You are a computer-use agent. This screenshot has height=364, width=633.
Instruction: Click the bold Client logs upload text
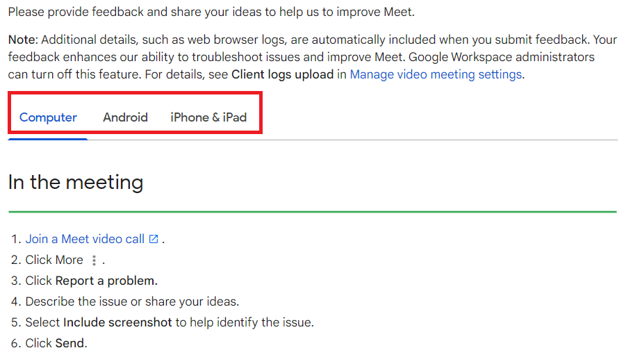(283, 74)
